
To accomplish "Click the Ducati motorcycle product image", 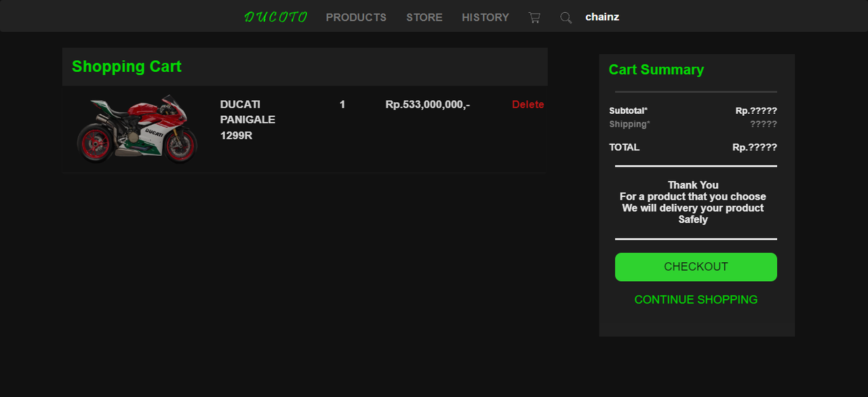I will point(136,129).
